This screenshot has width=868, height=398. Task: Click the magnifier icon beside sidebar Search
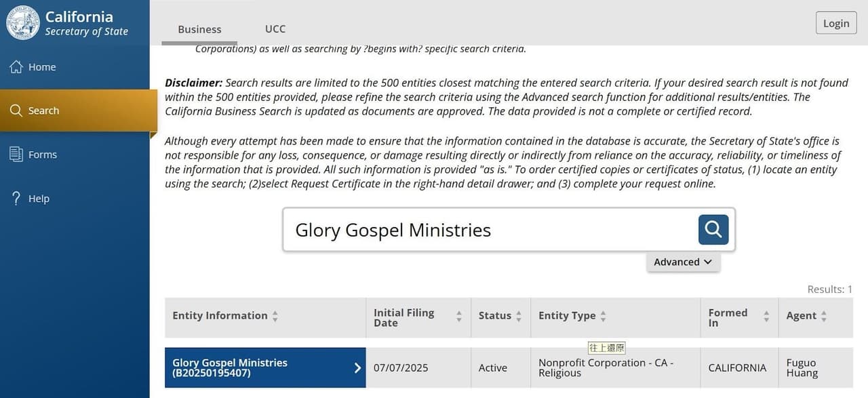pos(16,111)
